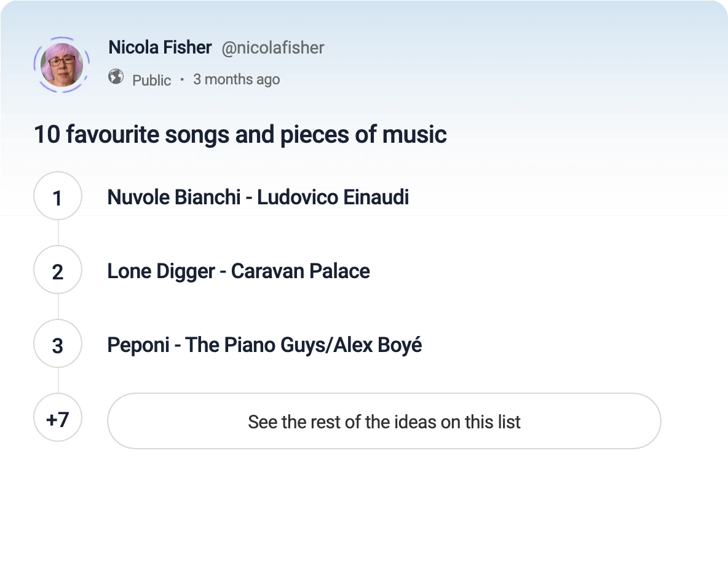Open the '10 favourite songs' list title
Viewport: 728px width, 576px height.
pyautogui.click(x=240, y=134)
